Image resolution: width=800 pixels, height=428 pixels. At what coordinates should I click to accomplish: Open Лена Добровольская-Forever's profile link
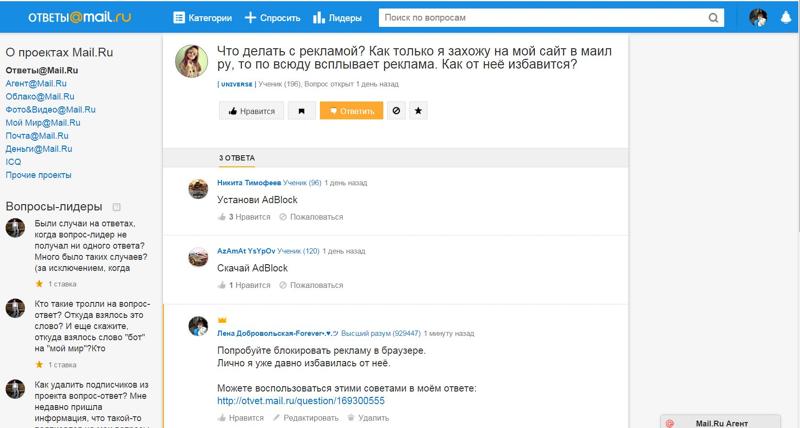278,333
